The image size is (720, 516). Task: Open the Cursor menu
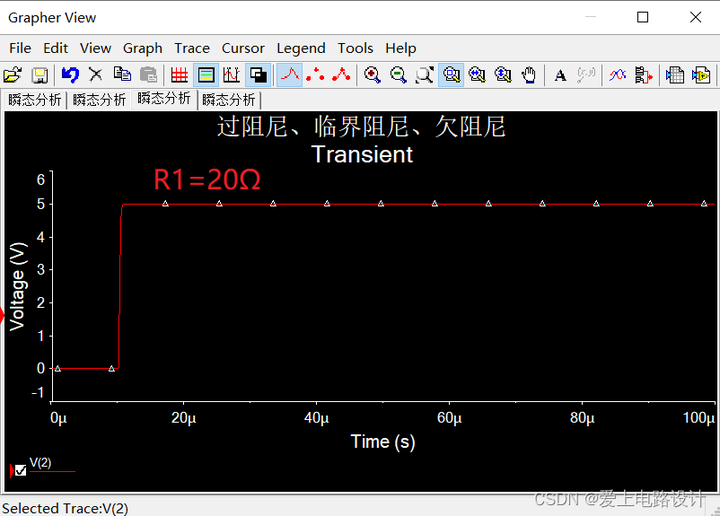click(243, 48)
